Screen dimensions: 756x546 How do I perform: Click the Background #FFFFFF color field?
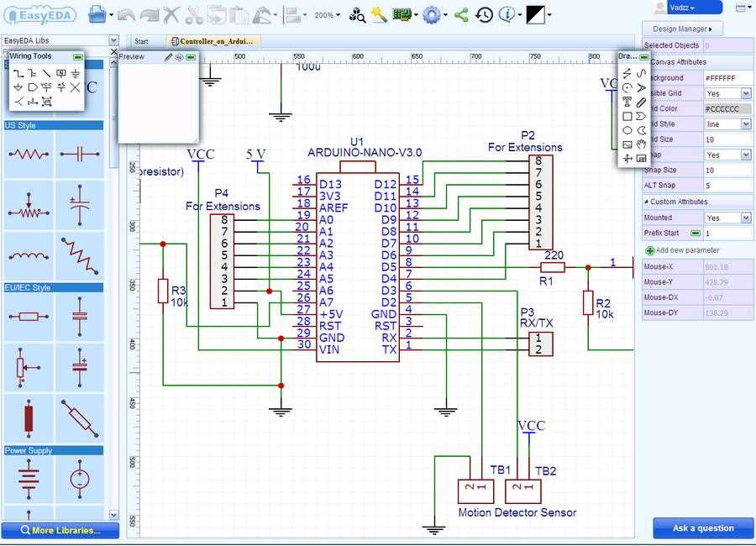pyautogui.click(x=727, y=77)
